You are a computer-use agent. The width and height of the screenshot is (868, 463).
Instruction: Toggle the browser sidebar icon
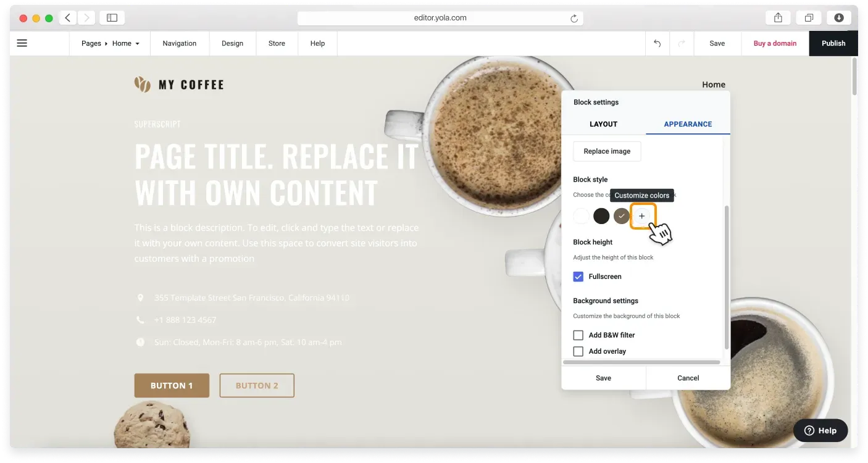tap(112, 18)
